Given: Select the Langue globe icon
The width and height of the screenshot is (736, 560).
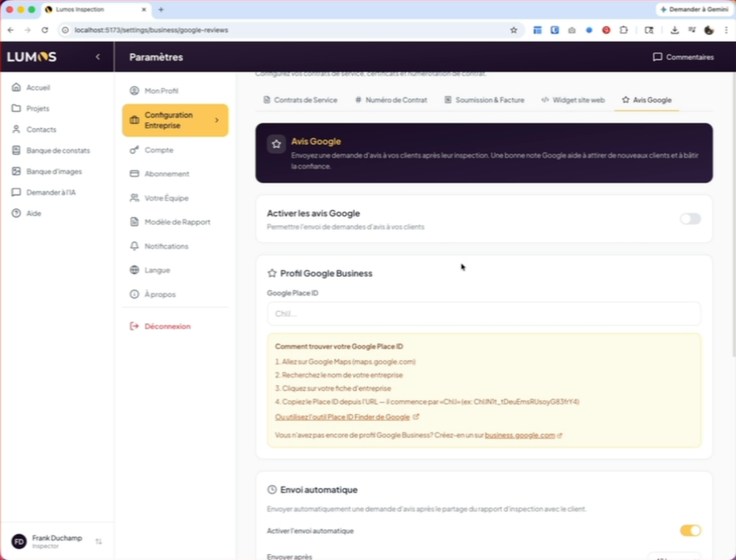Looking at the screenshot, I should tap(134, 270).
